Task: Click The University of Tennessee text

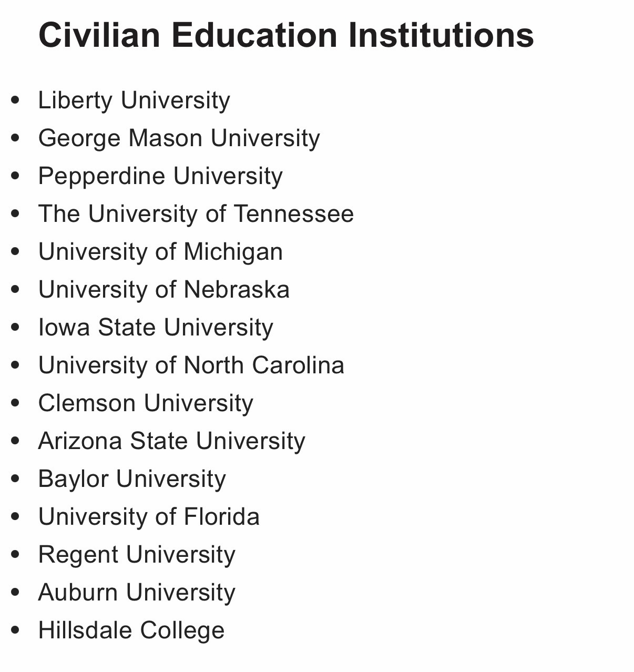Action: [x=196, y=214]
